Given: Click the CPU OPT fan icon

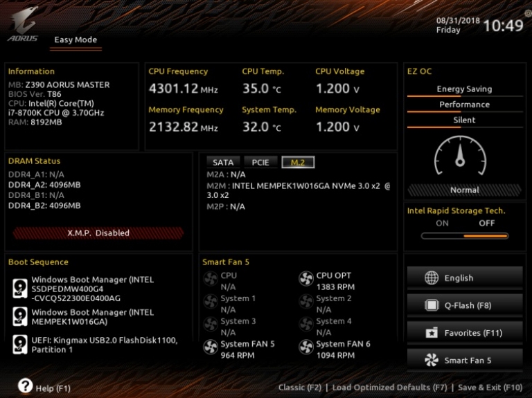Looking at the screenshot, I should pos(306,279).
